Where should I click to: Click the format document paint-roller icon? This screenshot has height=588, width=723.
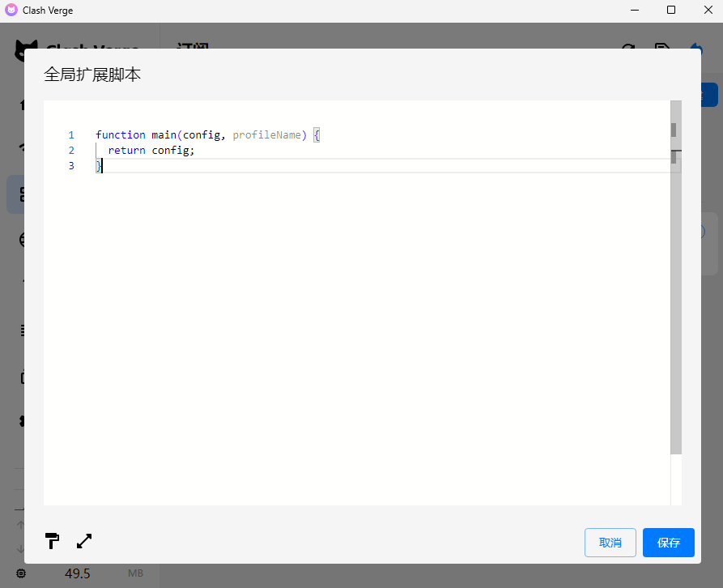click(x=53, y=541)
